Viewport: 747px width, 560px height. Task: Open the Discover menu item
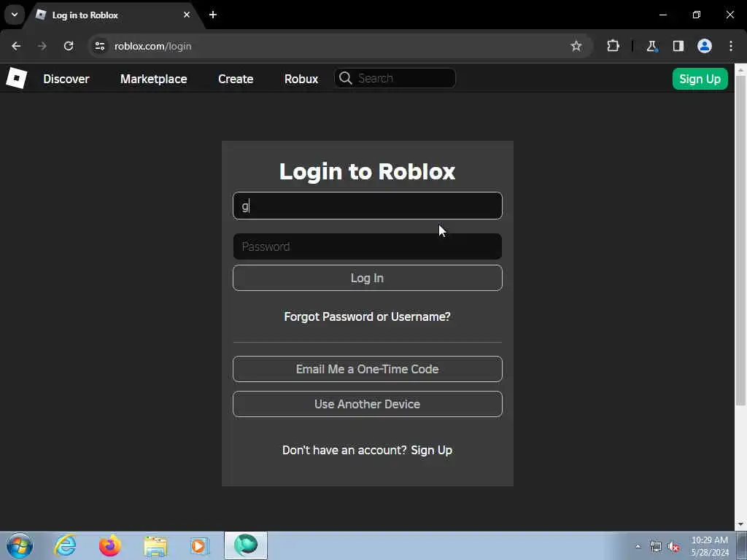click(x=66, y=79)
